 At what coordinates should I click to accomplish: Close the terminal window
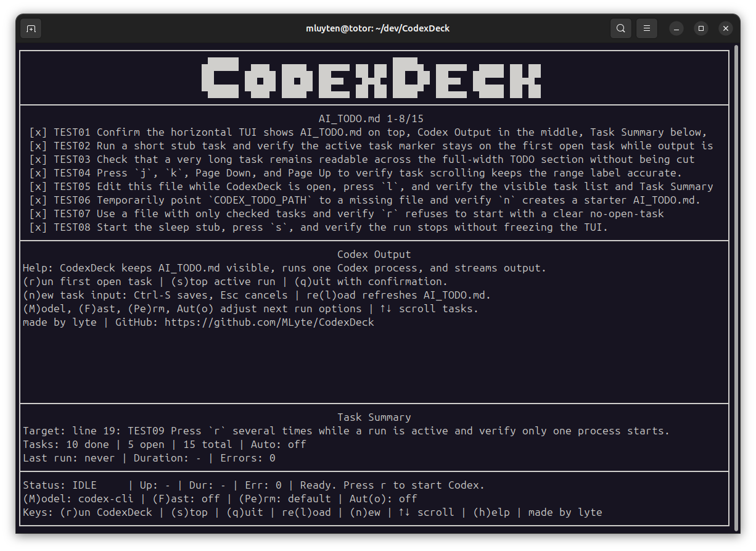pyautogui.click(x=726, y=28)
